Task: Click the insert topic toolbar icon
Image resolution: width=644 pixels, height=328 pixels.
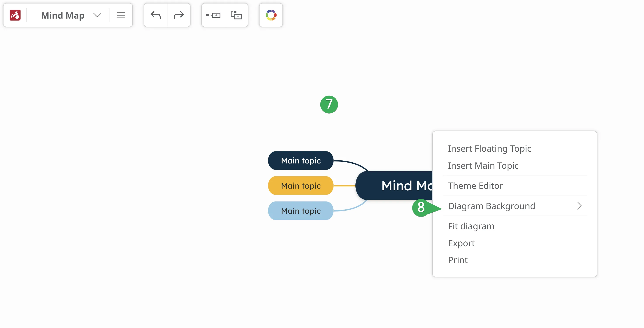Action: [213, 15]
